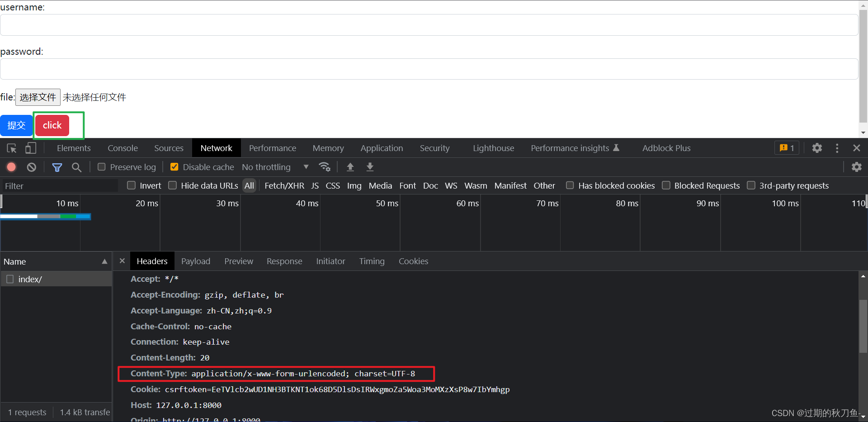868x422 pixels.
Task: Switch to the Console tab
Action: pos(123,148)
